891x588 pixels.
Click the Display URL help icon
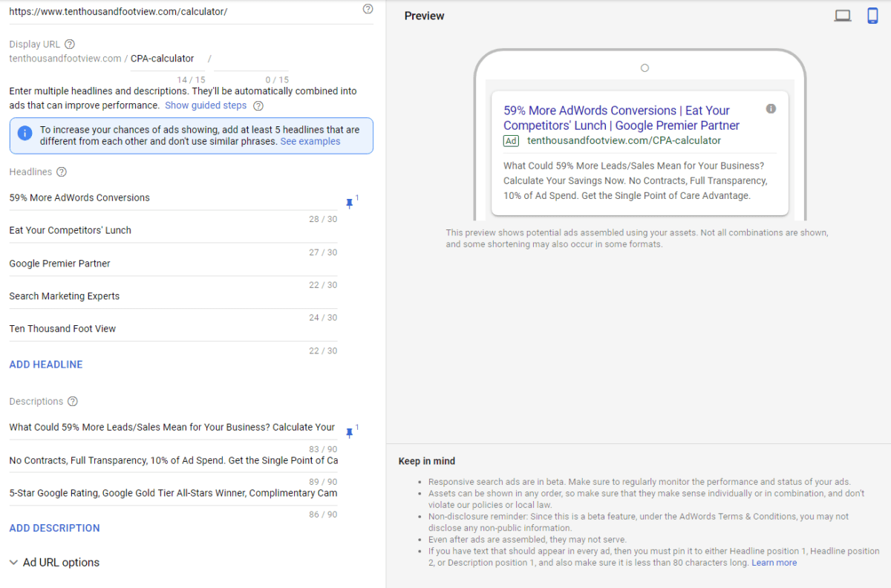pyautogui.click(x=69, y=44)
